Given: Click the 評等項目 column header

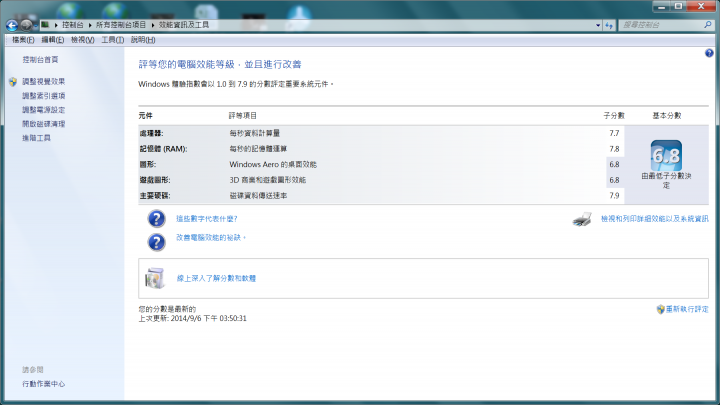Looking at the screenshot, I should coord(243,116).
